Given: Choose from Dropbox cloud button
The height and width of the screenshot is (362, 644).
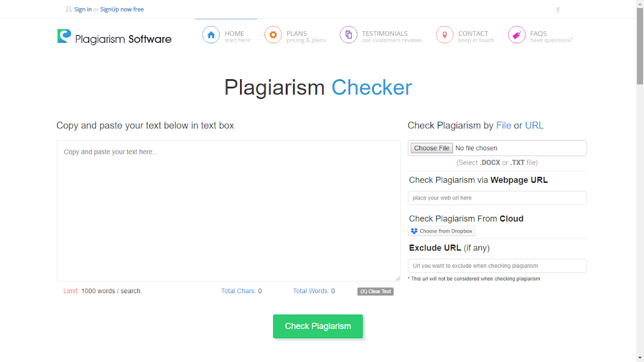Looking at the screenshot, I should tap(442, 231).
